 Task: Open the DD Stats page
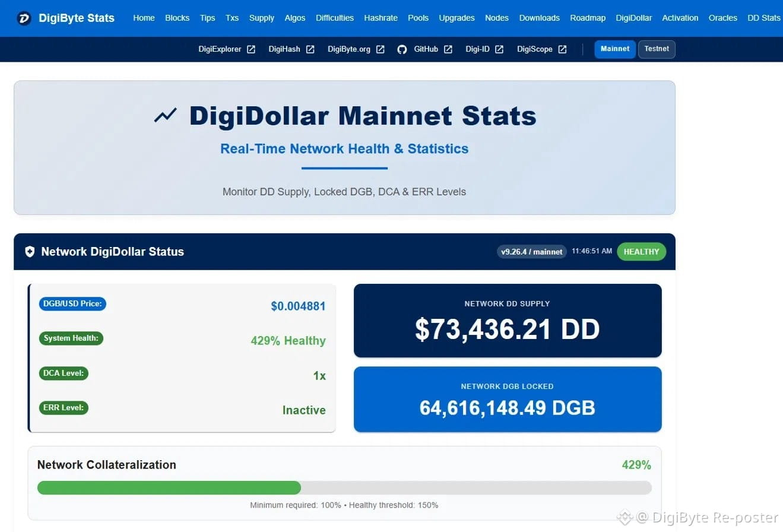[764, 18]
